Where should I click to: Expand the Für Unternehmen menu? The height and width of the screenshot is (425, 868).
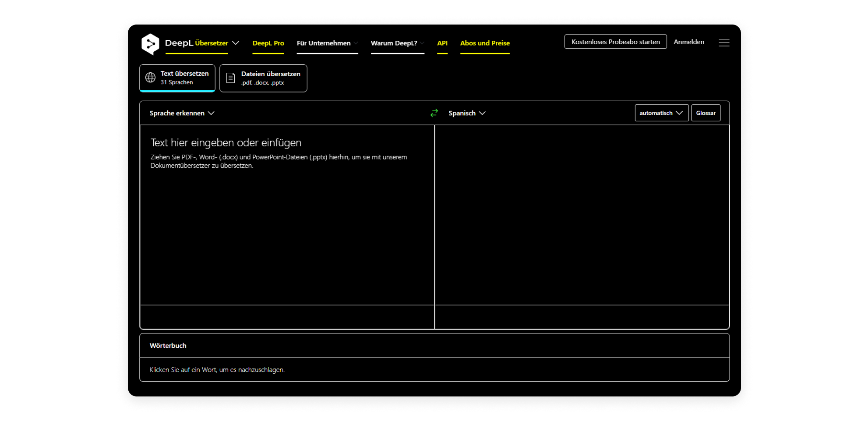(327, 43)
